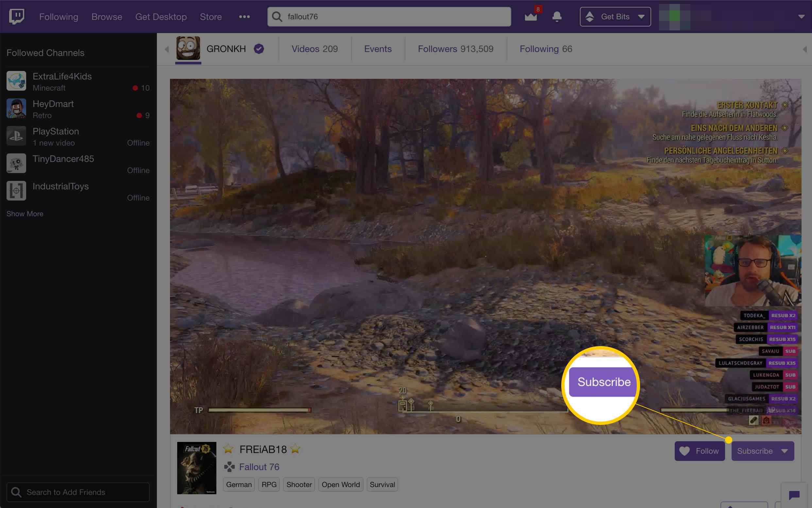This screenshot has width=812, height=508.
Task: Expand the Get Bits dropdown arrow
Action: pyautogui.click(x=642, y=16)
